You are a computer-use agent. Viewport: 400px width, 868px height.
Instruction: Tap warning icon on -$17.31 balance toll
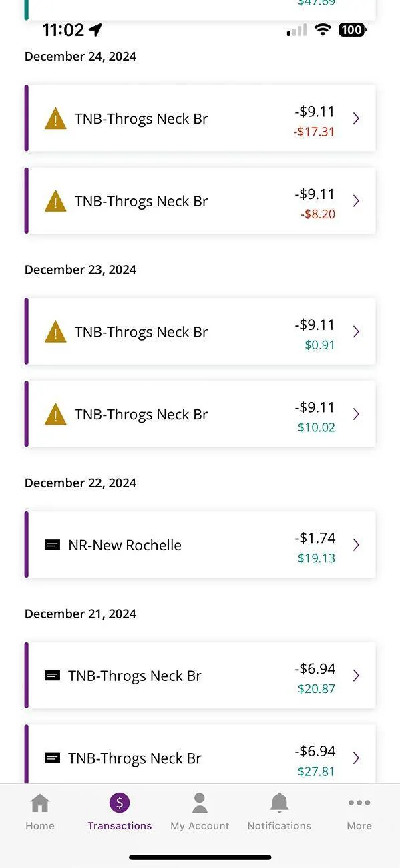click(55, 118)
